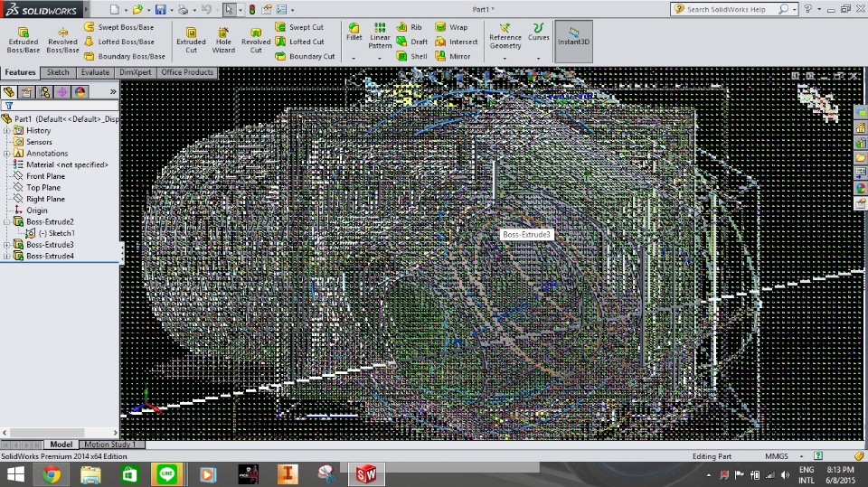Viewport: 868px width, 487px height.
Task: Open the Curves dropdown arrow
Action: 538,58
